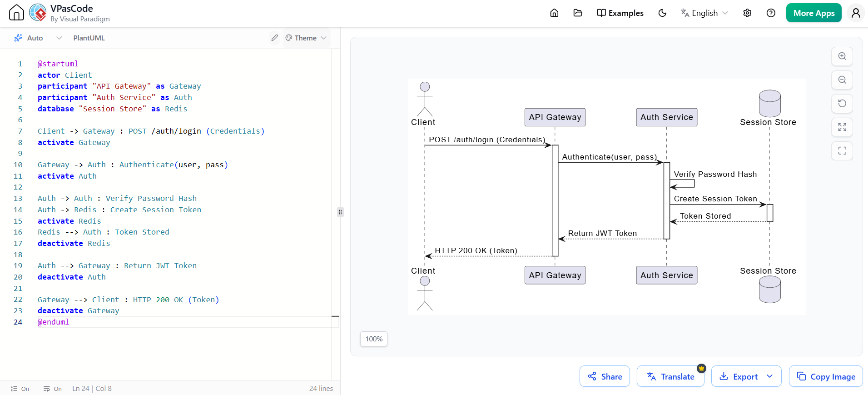Expand the Export options chevron
The width and height of the screenshot is (868, 395).
point(769,376)
